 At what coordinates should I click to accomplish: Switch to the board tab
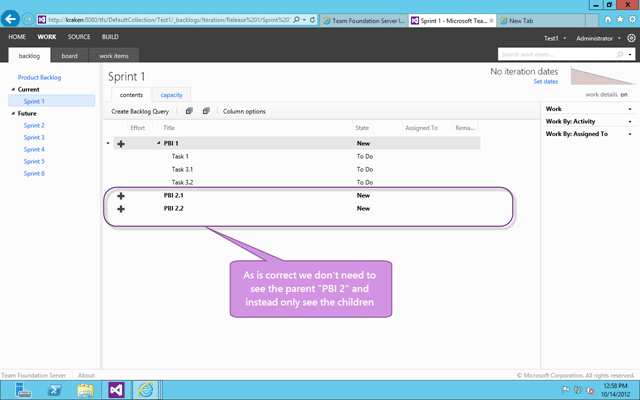point(69,56)
